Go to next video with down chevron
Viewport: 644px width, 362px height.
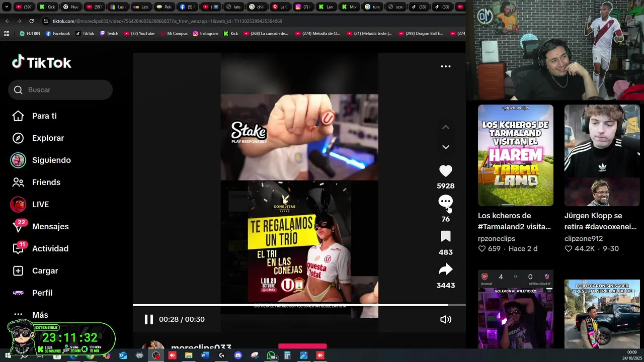[x=446, y=147]
